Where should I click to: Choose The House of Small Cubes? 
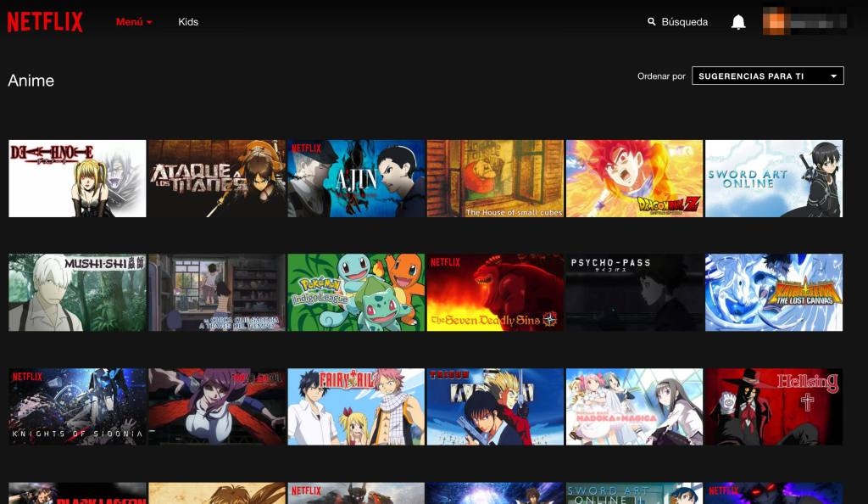[495, 179]
